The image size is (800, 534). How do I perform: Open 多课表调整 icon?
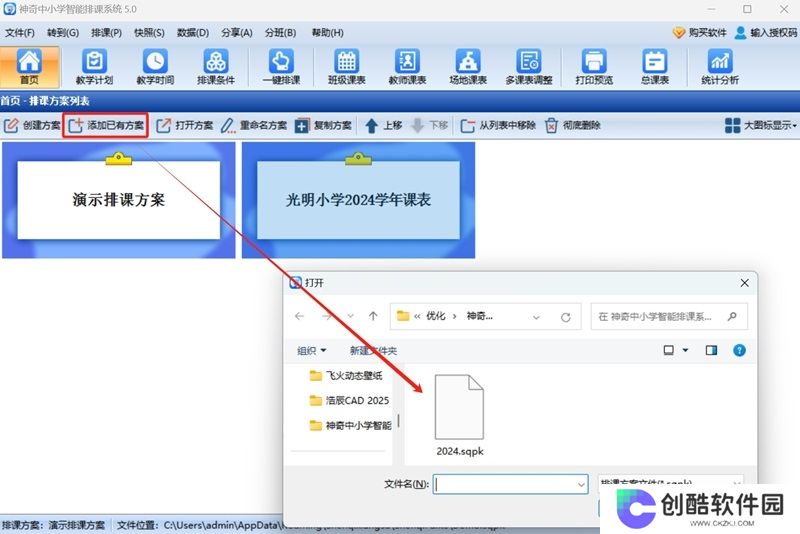[x=529, y=66]
